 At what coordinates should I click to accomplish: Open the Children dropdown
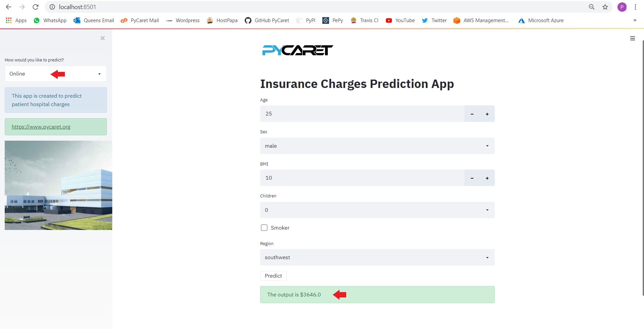pos(377,210)
